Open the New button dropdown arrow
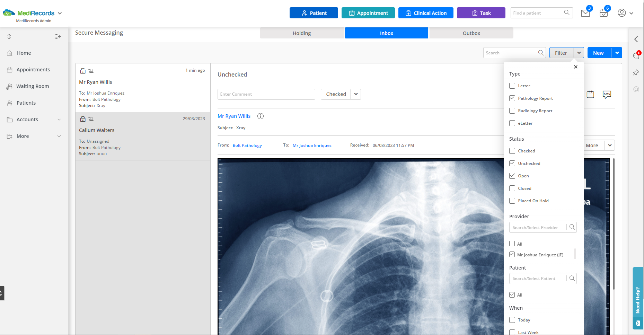The image size is (644, 335). tap(617, 53)
